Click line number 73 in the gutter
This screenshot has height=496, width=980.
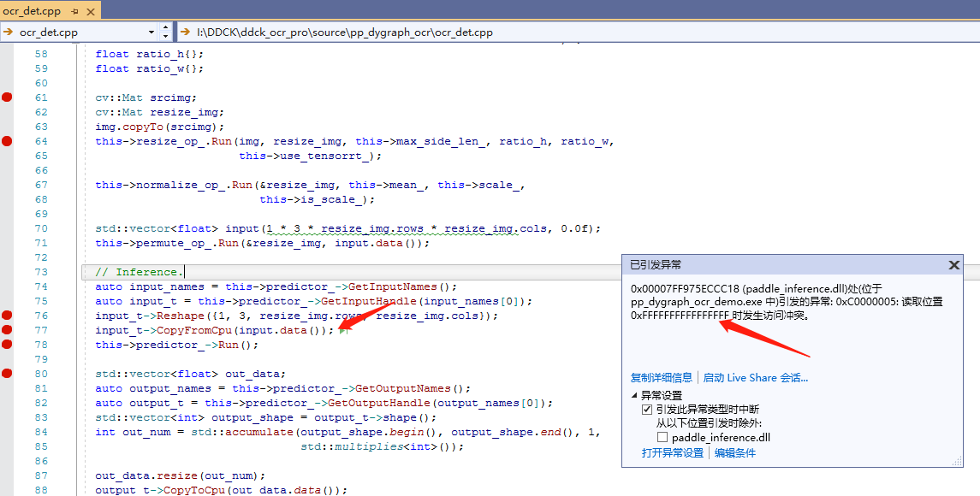pos(40,272)
